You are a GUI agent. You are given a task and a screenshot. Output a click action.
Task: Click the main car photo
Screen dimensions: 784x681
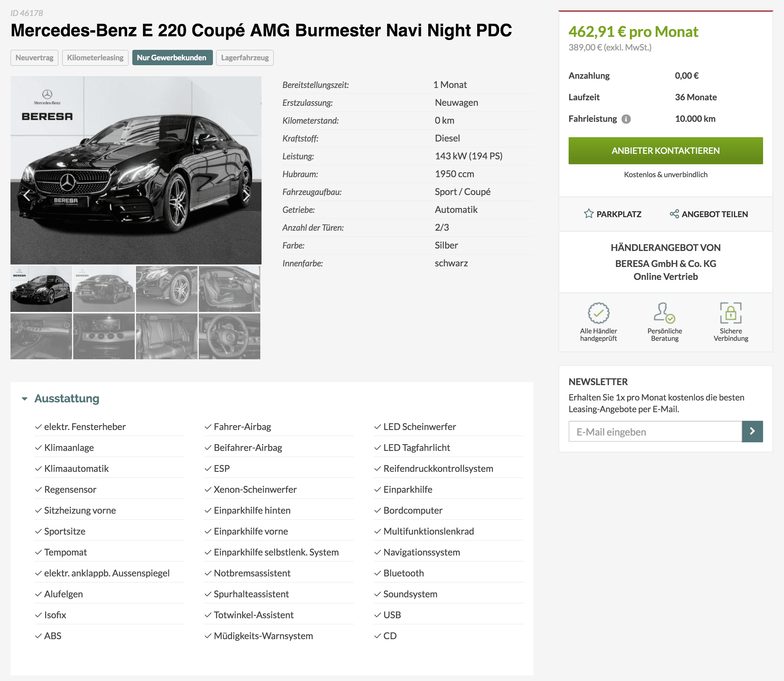(136, 170)
